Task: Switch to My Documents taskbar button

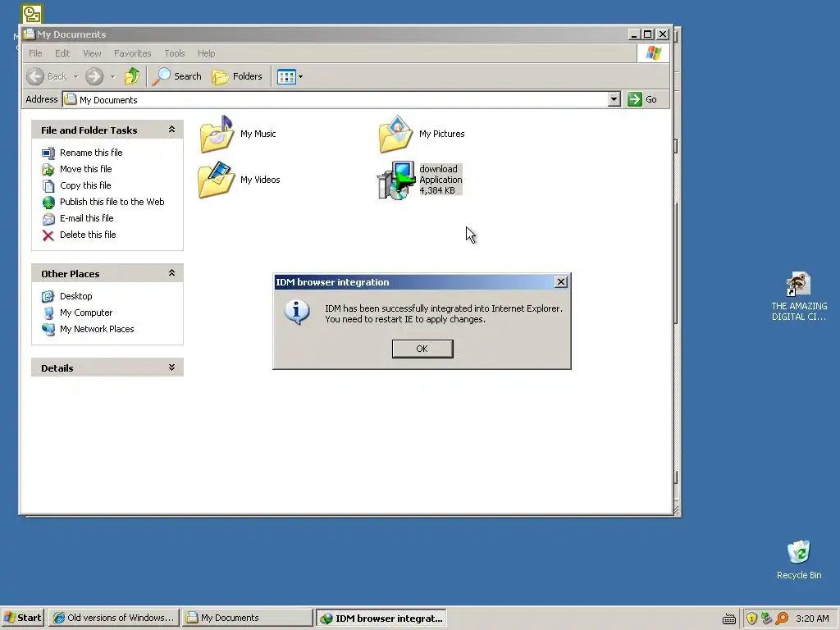Action: tap(247, 618)
